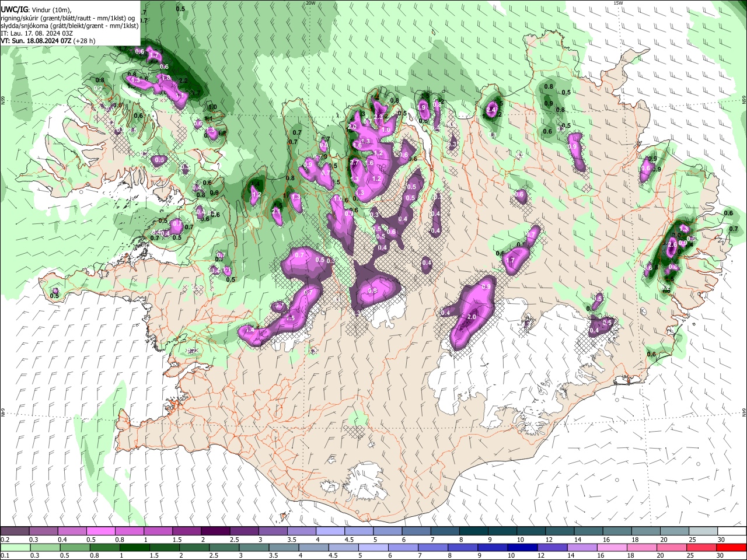The image size is (747, 560).
Task: Select the darkest purple 2–2.5 swatch on upper scale
Action: pyautogui.click(x=215, y=531)
